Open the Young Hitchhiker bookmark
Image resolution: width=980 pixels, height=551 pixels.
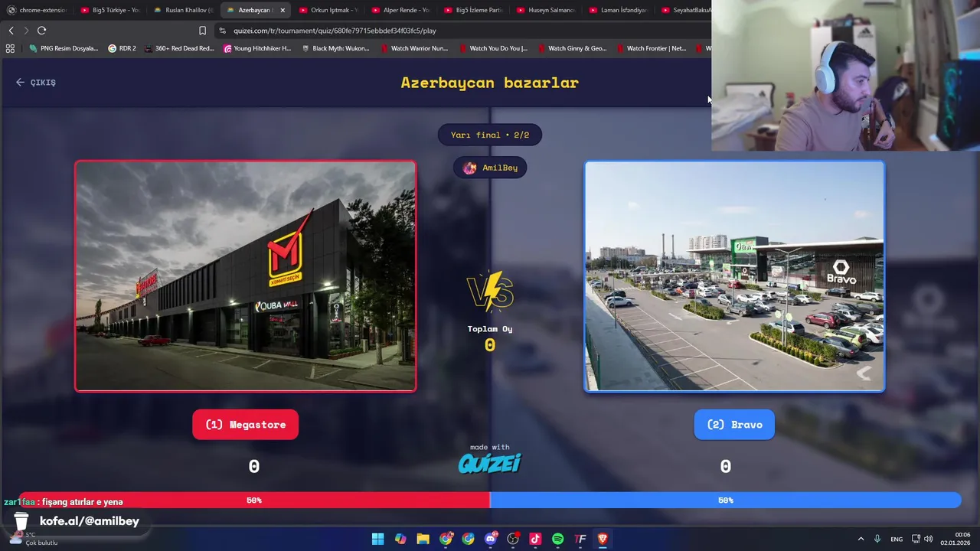257,48
